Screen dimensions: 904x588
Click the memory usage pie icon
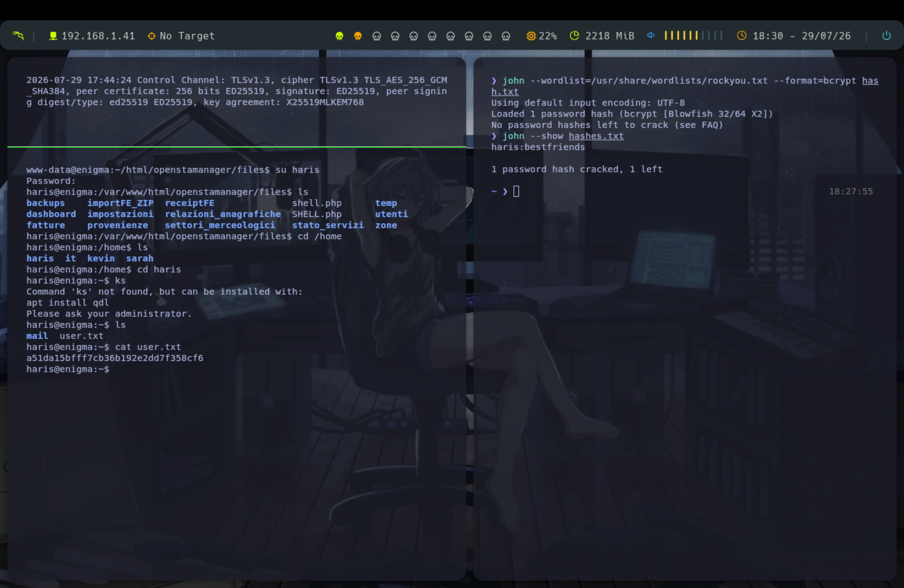[x=574, y=36]
